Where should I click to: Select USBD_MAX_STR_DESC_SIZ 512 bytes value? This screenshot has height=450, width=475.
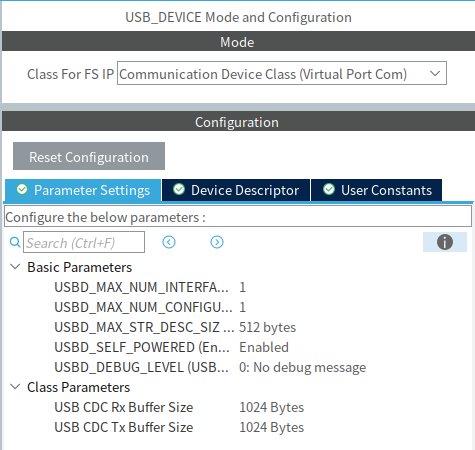[267, 327]
